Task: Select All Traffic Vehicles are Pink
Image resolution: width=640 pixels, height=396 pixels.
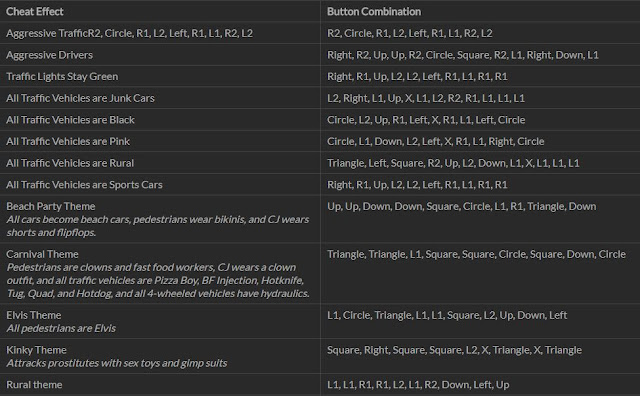Action: 68,141
